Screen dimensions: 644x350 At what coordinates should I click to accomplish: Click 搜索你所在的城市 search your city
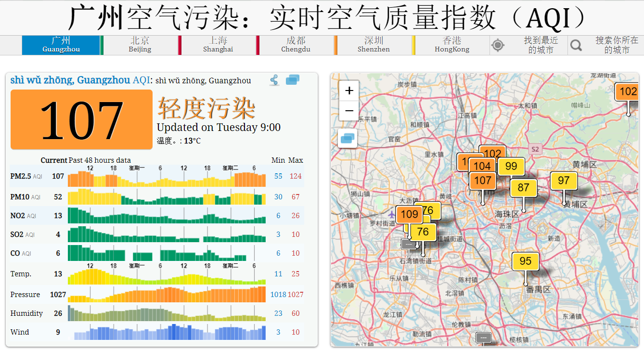click(617, 45)
